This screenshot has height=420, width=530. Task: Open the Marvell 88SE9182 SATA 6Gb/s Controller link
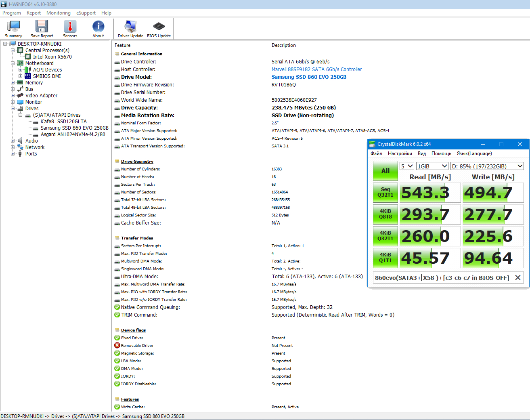point(316,69)
